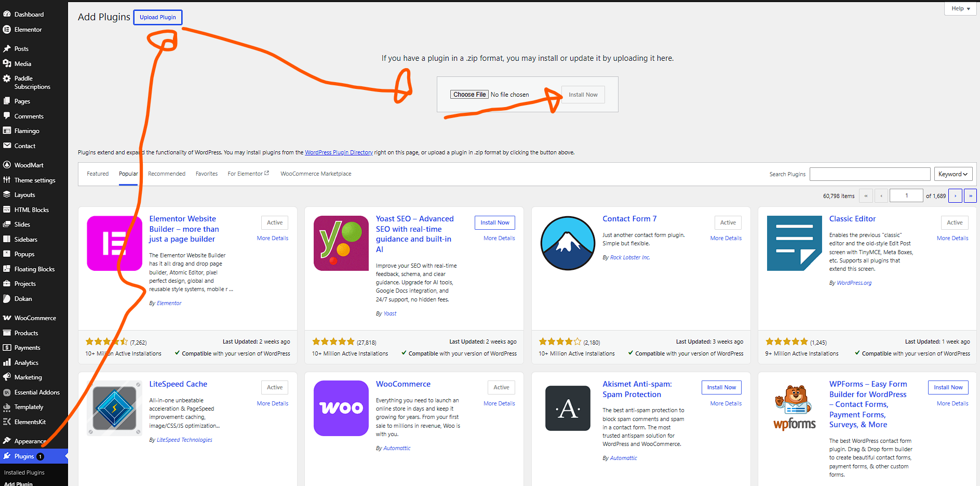The image size is (980, 486).
Task: Click the WooCommerce plugin logo thumbnail
Action: (341, 408)
